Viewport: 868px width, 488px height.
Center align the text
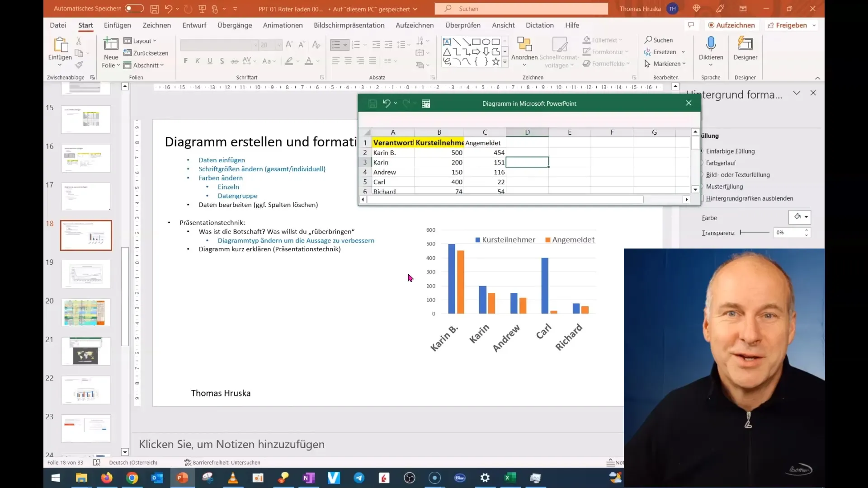[348, 61]
